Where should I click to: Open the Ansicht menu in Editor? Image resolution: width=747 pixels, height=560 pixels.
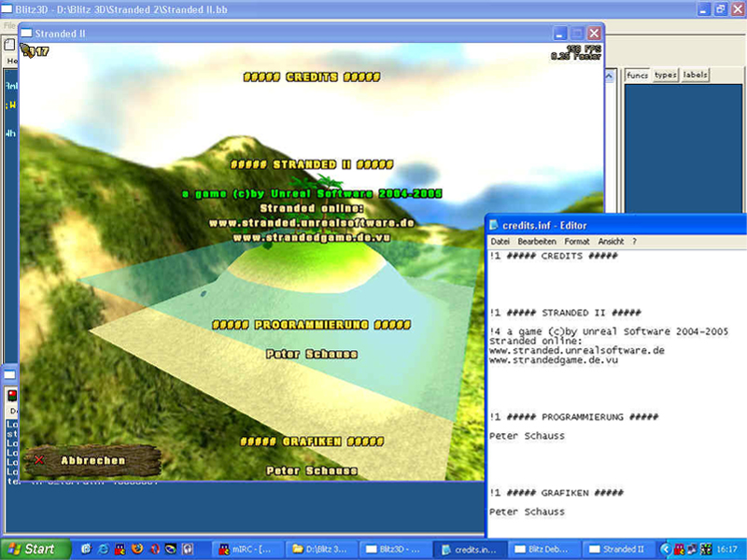coord(611,241)
